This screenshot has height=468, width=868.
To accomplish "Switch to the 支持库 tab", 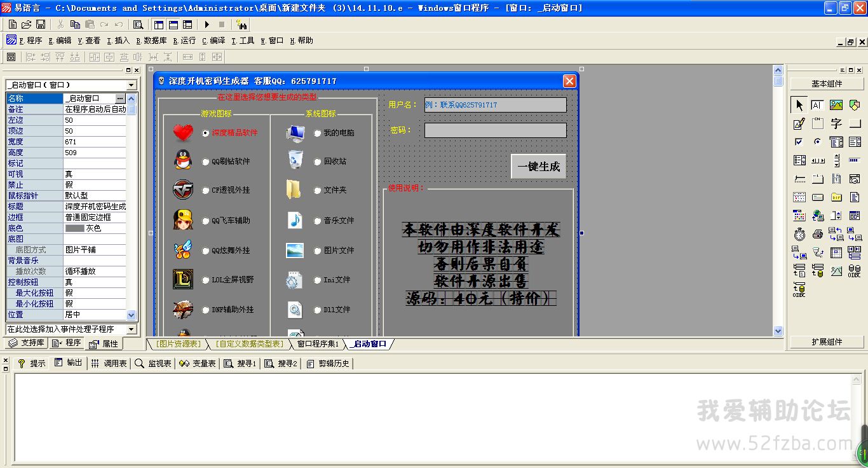I will (27, 343).
